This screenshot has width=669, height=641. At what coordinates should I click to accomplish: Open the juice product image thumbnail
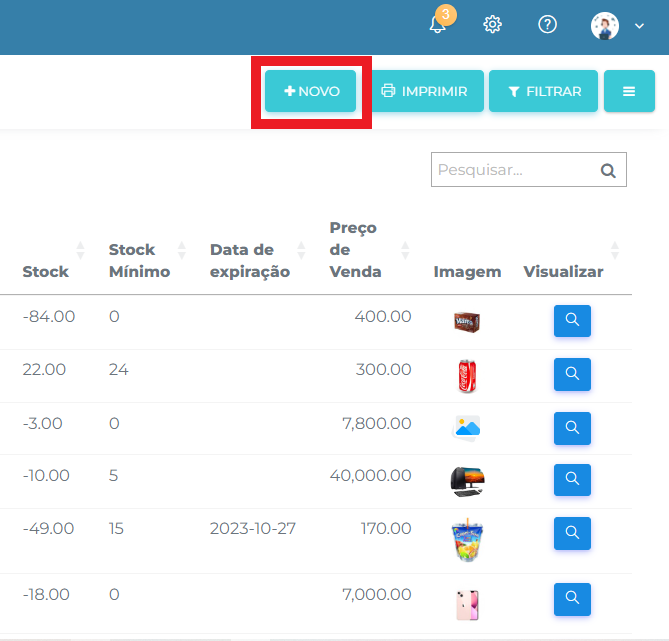[x=467, y=539]
